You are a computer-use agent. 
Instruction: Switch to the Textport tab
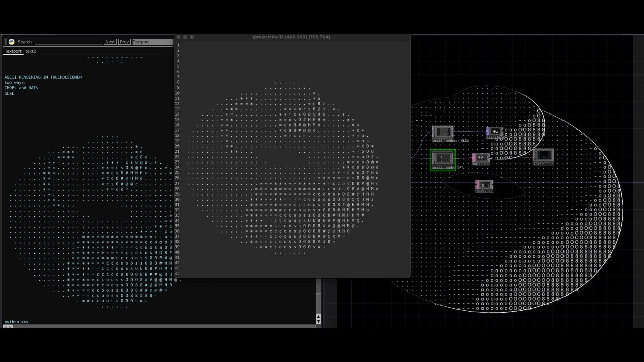[x=13, y=51]
